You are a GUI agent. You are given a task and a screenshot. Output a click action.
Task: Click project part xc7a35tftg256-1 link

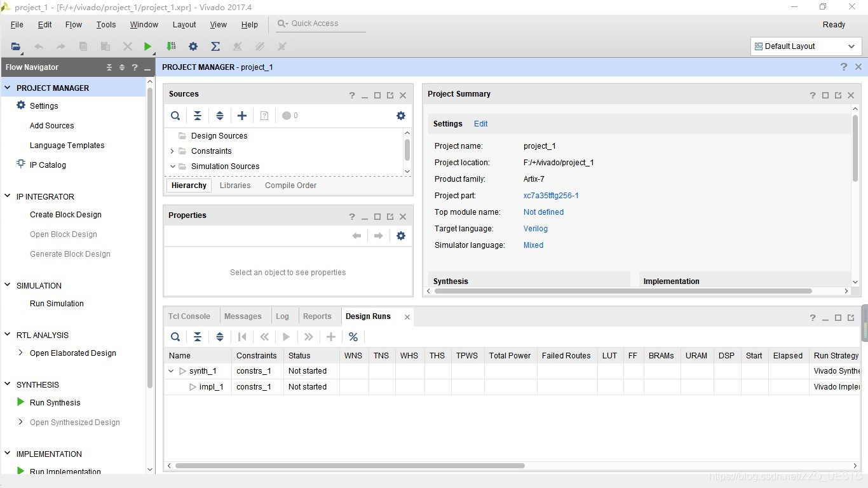551,196
